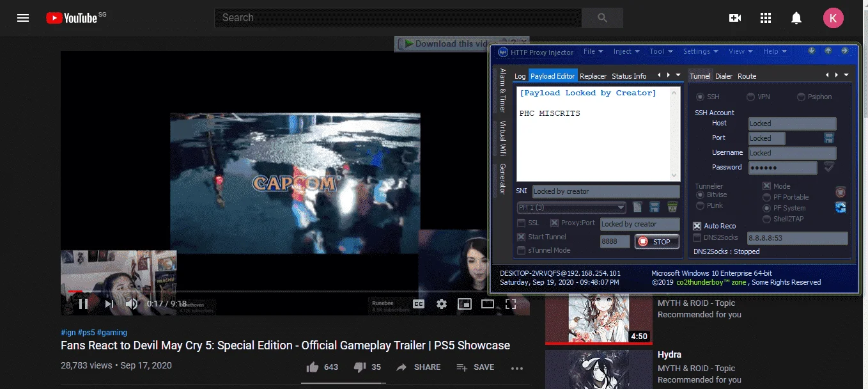
Task: Activate the miniplayer icon
Action: (x=465, y=304)
